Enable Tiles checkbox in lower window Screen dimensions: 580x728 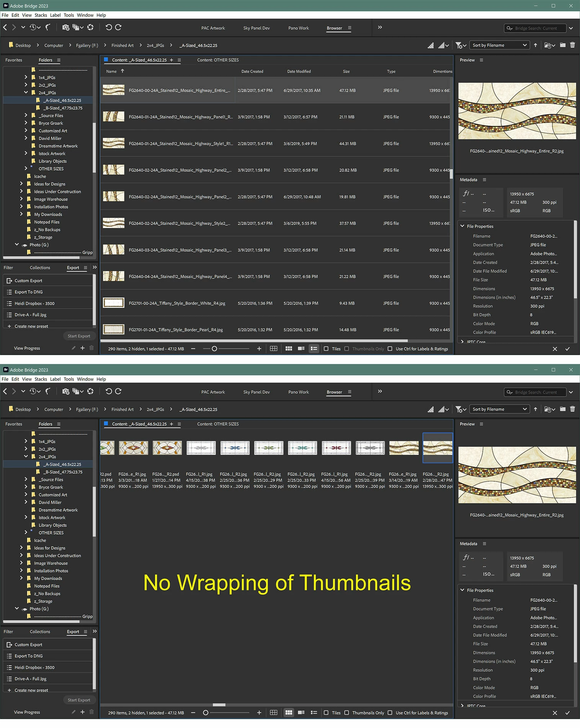coord(326,713)
